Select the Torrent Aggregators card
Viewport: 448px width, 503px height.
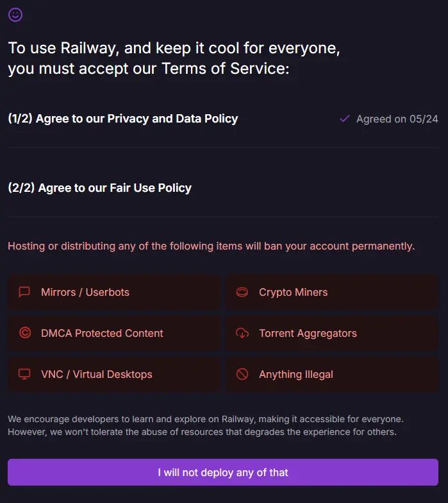pyautogui.click(x=332, y=333)
